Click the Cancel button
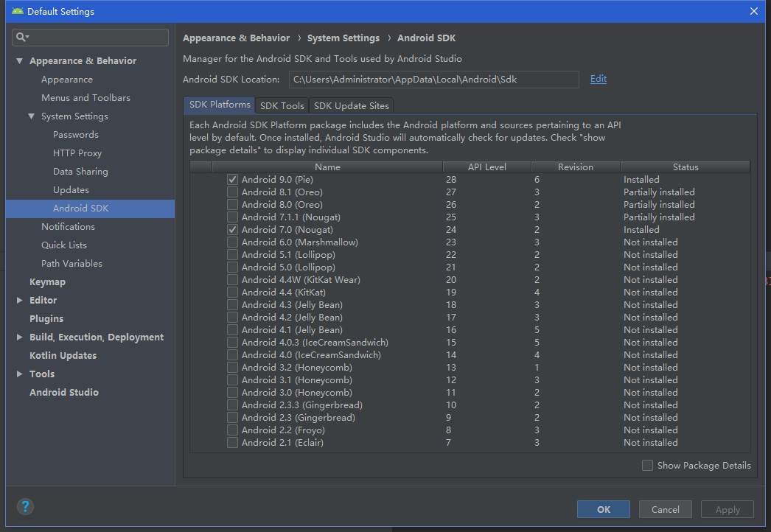Screen dimensions: 771x532 [x=666, y=509]
